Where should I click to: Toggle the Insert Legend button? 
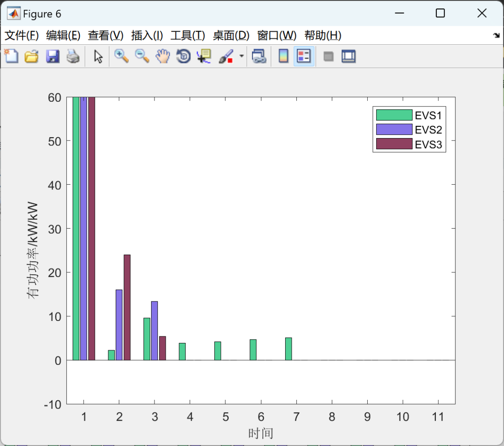(x=304, y=56)
